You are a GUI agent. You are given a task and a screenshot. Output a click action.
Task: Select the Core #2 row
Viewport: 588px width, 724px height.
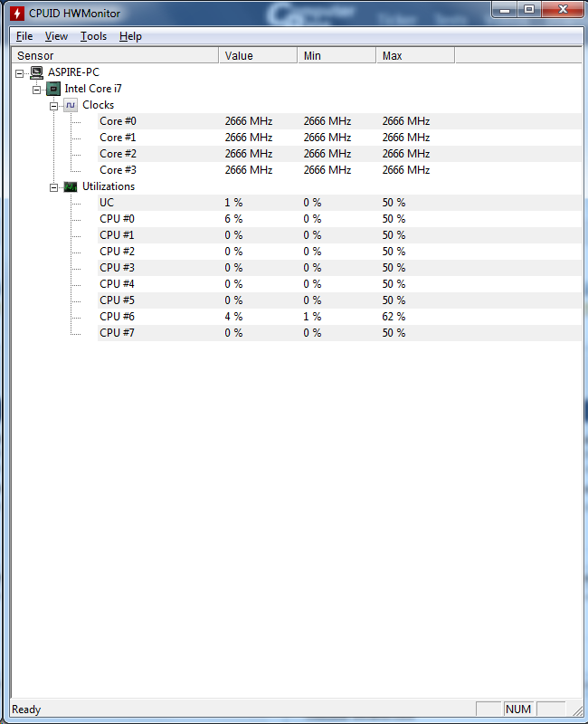(340, 154)
